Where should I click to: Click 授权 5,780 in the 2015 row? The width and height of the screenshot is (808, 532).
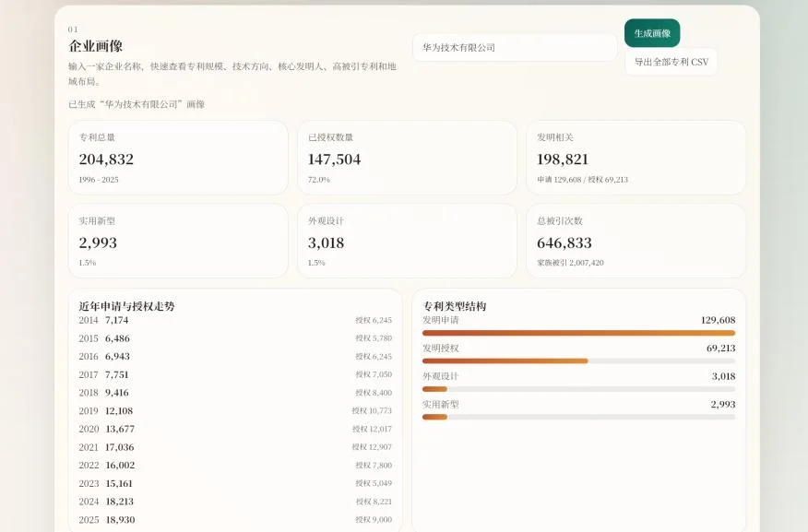[374, 338]
